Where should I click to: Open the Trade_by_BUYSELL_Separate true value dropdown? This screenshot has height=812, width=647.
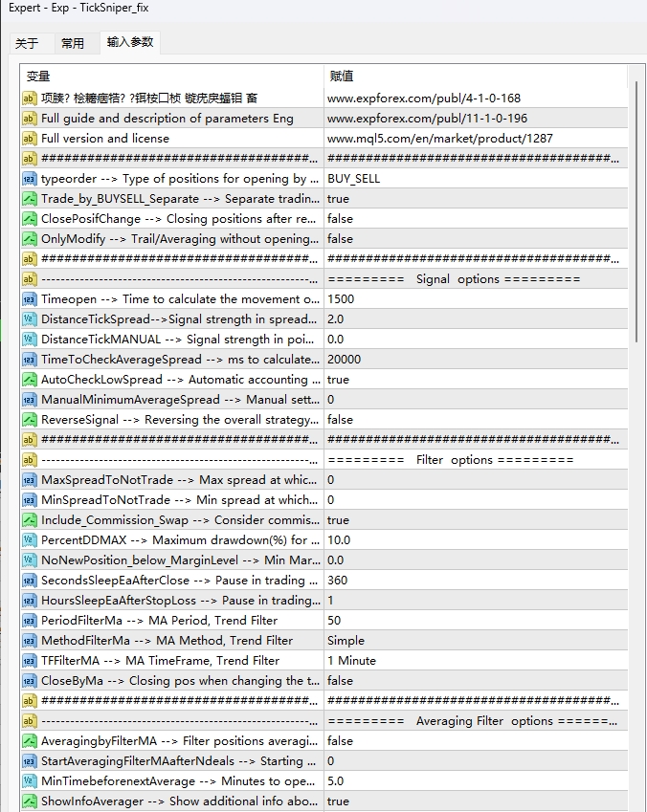(x=476, y=199)
